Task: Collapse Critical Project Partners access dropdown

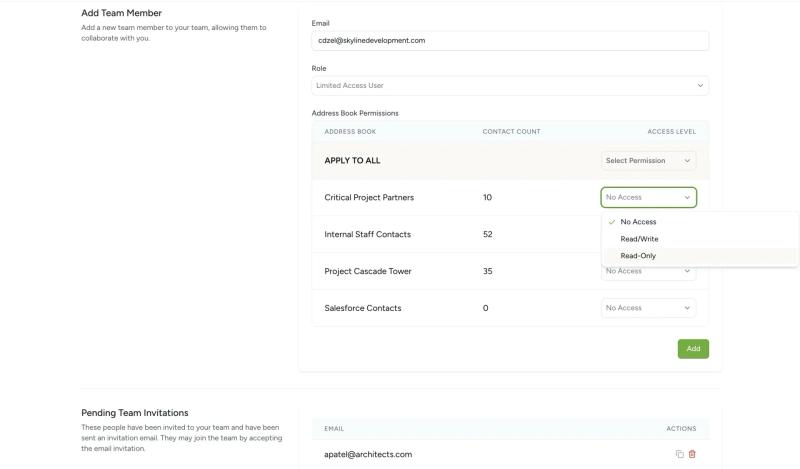Action: [648, 198]
